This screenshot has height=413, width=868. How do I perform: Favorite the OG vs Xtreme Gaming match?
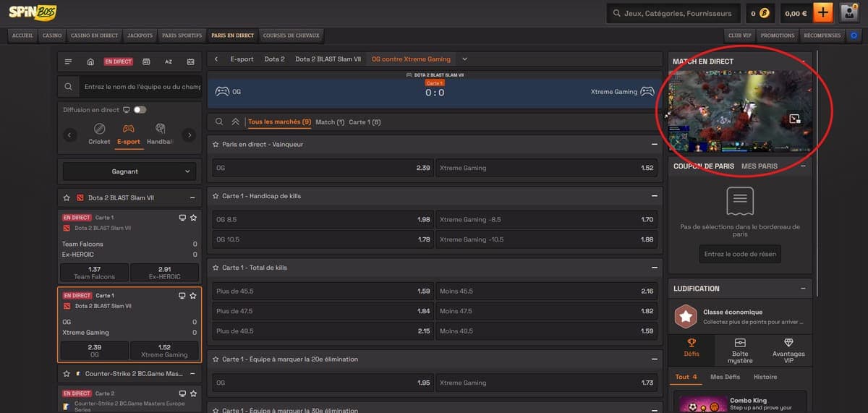(193, 295)
